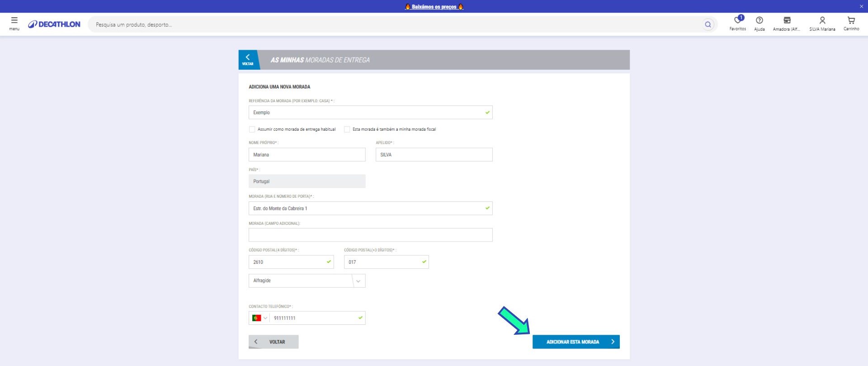Click the Morada campo adicional field
868x366 pixels.
(x=370, y=235)
